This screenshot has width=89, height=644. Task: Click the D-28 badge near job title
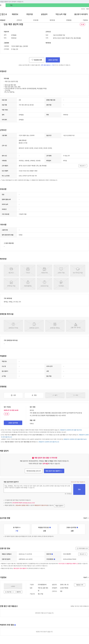pos(83,25)
